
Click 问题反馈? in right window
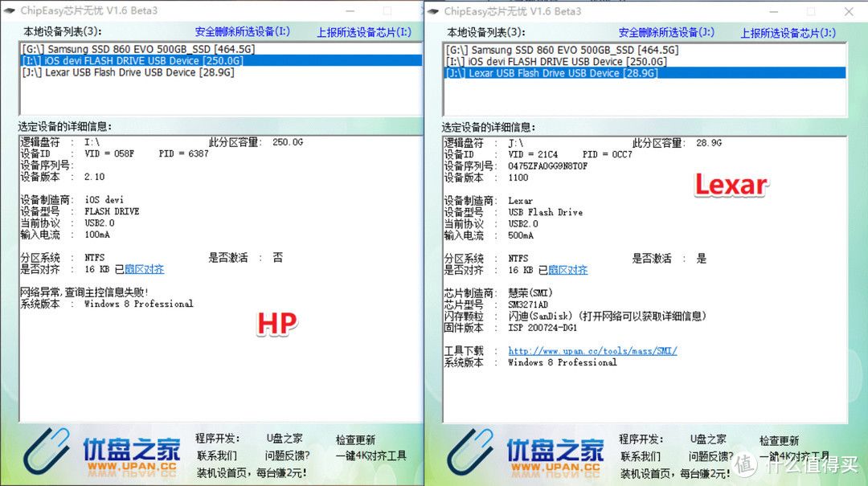tap(710, 456)
